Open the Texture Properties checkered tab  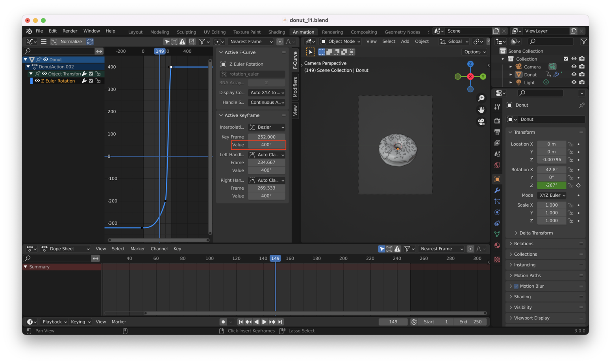point(497,260)
